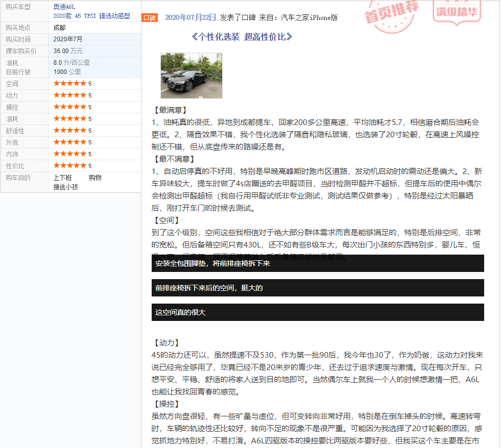This screenshot has width=501, height=448.
Task: Click the source text 汽车之家iPhone版
Action: pos(309,17)
